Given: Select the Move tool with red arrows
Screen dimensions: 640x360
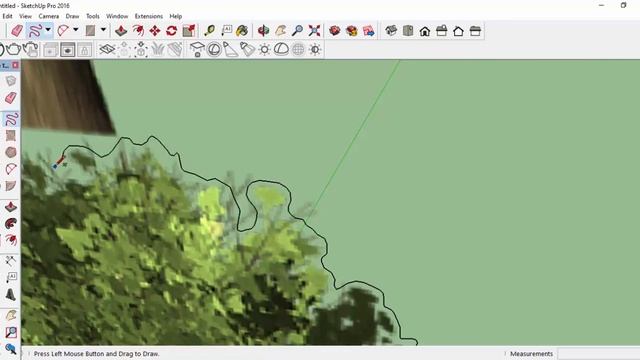Looking at the screenshot, I should pyautogui.click(x=155, y=31).
